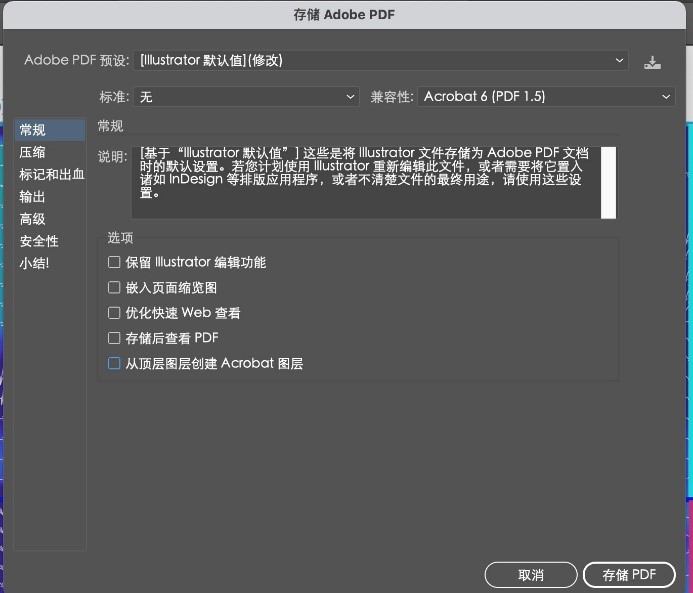693x593 pixels.
Task: Select the 高级 category
Action: (x=33, y=218)
